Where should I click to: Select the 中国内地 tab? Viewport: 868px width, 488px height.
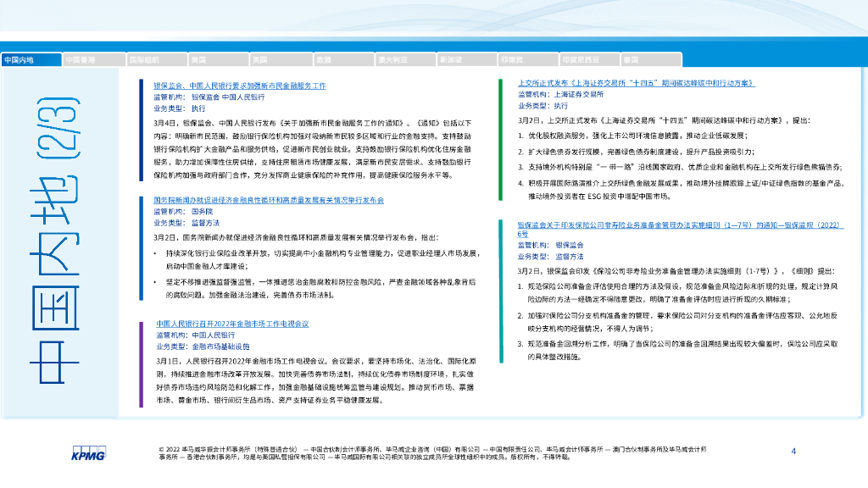pyautogui.click(x=31, y=60)
